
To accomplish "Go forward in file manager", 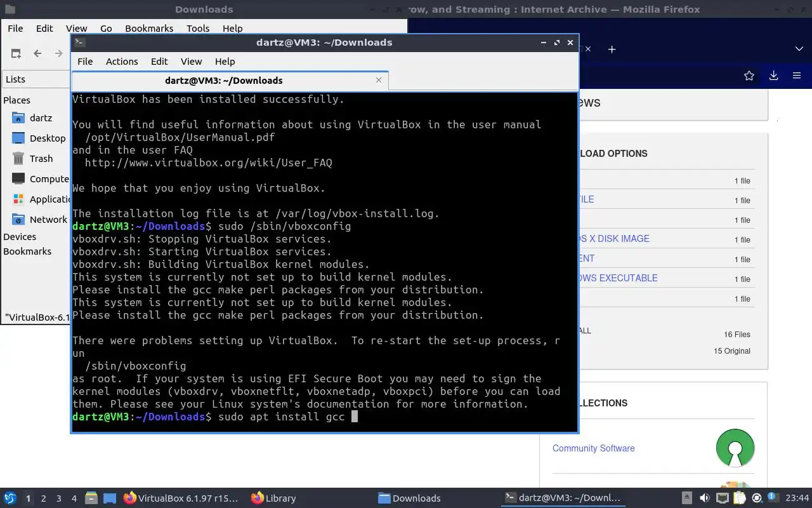I will [58, 53].
